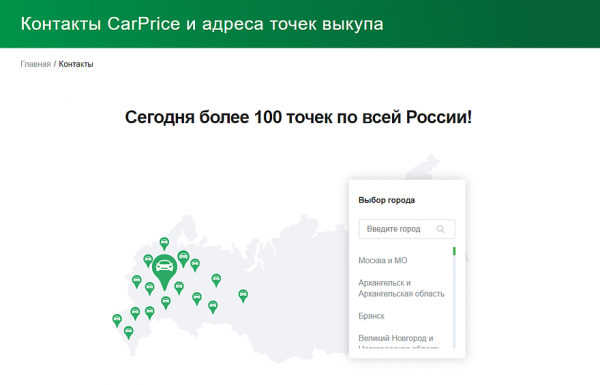Screen dimensions: 600x385
Task: Click the westernmost map pin
Action: coord(117,320)
